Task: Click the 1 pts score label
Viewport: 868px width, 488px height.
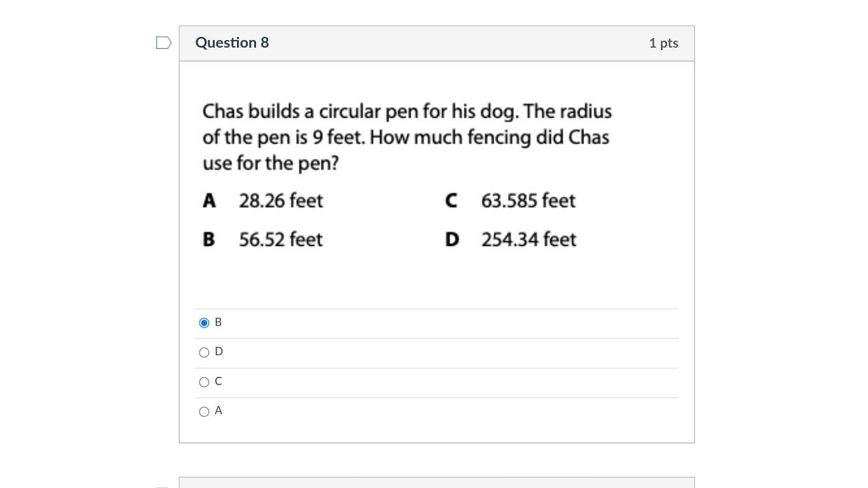Action: 663,43
